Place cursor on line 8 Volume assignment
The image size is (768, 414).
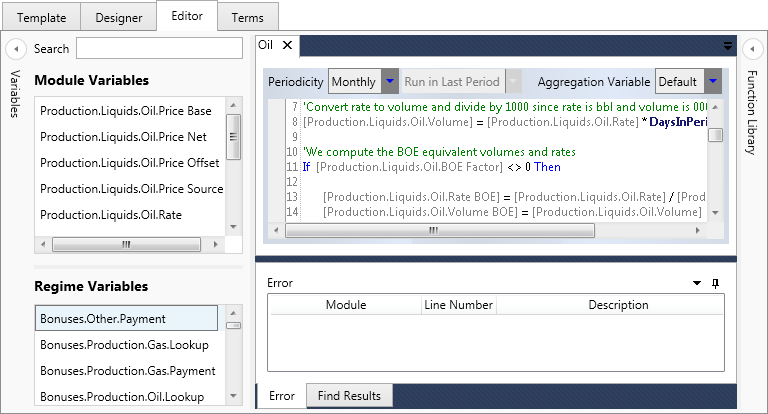[x=505, y=122]
